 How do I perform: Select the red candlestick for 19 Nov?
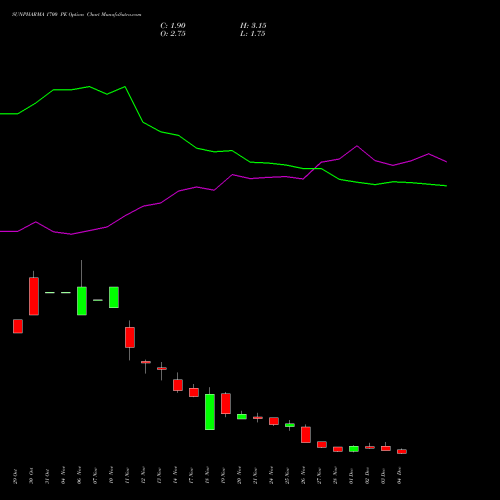point(226,404)
